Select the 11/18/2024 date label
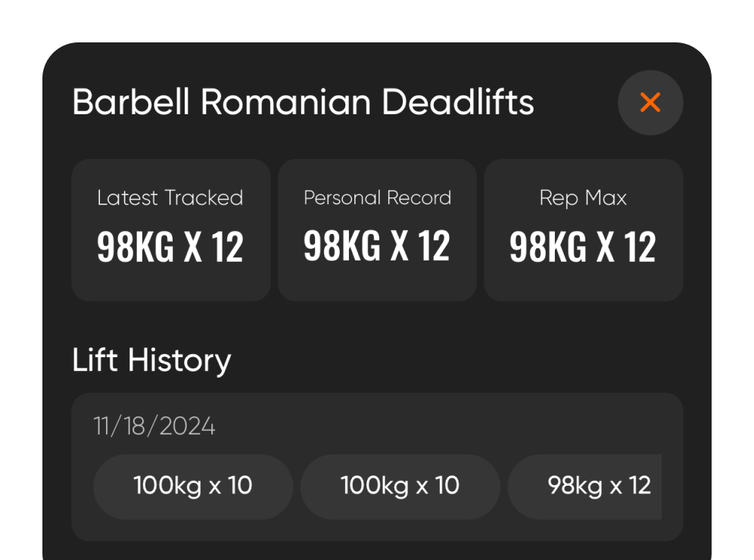Image resolution: width=754 pixels, height=560 pixels. [154, 427]
